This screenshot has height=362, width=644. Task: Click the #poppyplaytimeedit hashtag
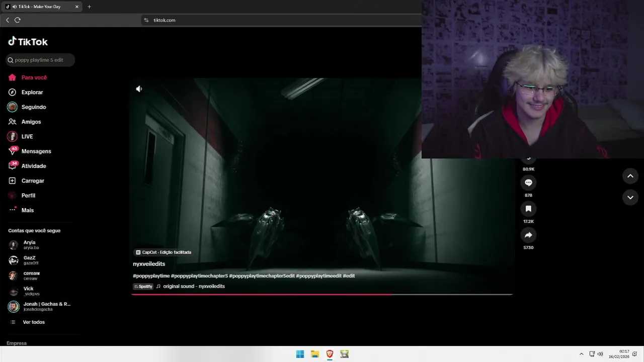click(x=318, y=276)
